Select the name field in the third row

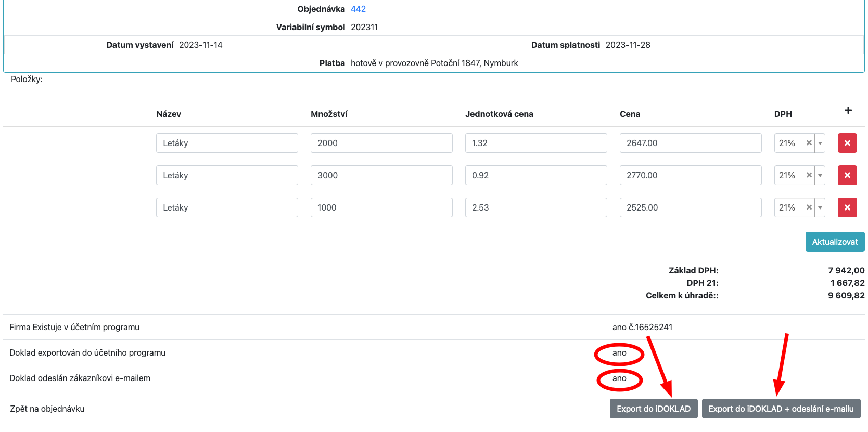(x=226, y=207)
